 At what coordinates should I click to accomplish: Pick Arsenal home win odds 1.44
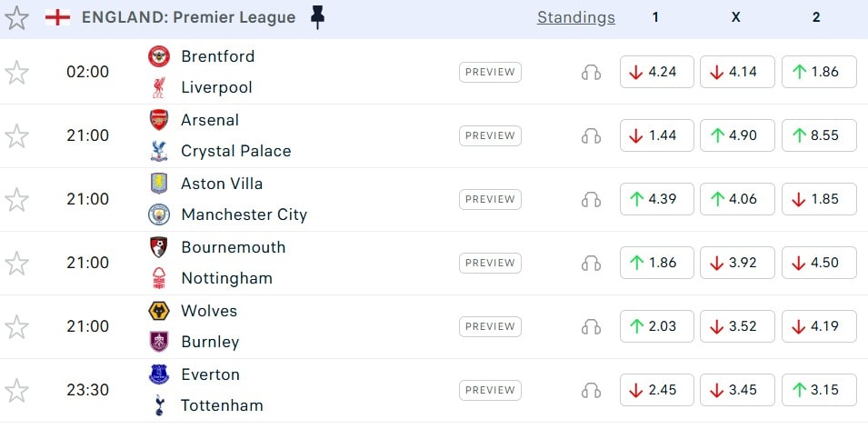[657, 135]
